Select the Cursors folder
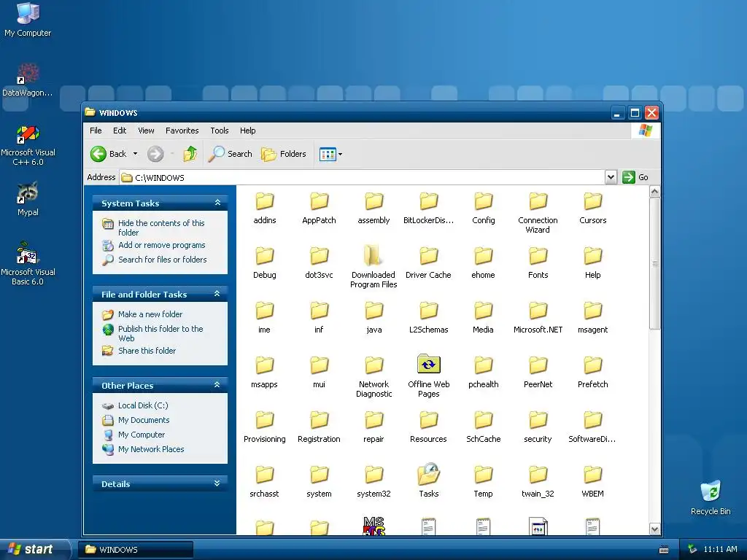Viewport: 747px width, 560px height. (592, 208)
